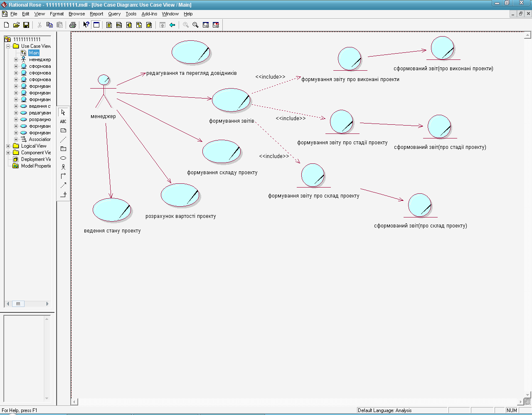Select the розрахунок вартості проекту use case ellipse
Screen dimensions: 532x415
pos(180,195)
